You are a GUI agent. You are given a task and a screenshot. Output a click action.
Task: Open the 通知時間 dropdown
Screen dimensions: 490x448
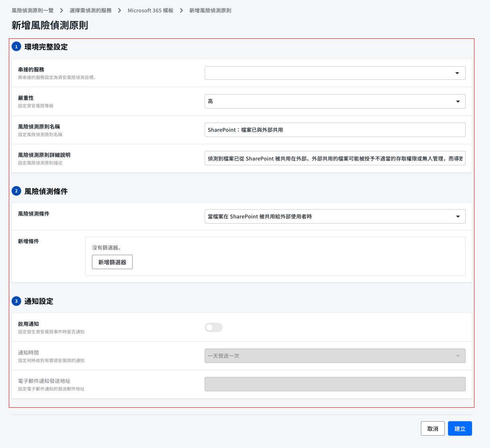point(335,356)
